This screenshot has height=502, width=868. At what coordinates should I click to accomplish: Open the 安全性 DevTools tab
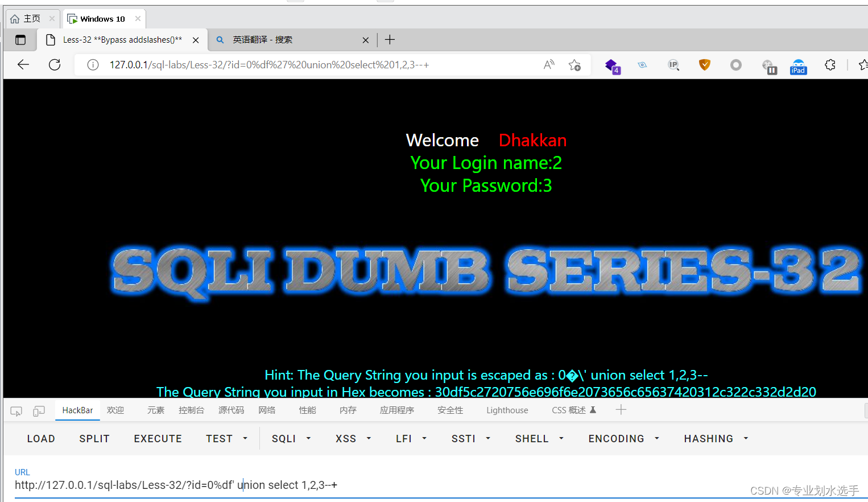pyautogui.click(x=450, y=410)
